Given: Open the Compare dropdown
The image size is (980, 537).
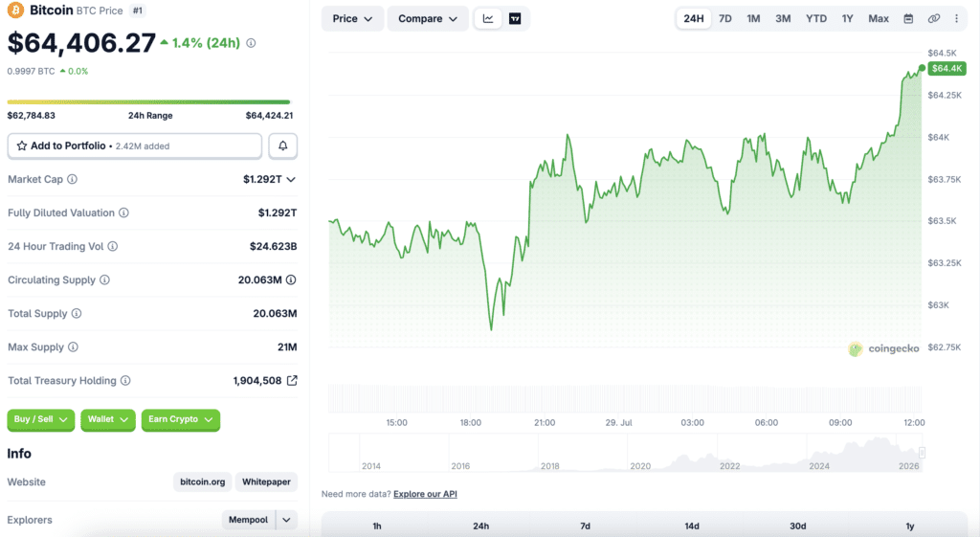Looking at the screenshot, I should tap(428, 19).
